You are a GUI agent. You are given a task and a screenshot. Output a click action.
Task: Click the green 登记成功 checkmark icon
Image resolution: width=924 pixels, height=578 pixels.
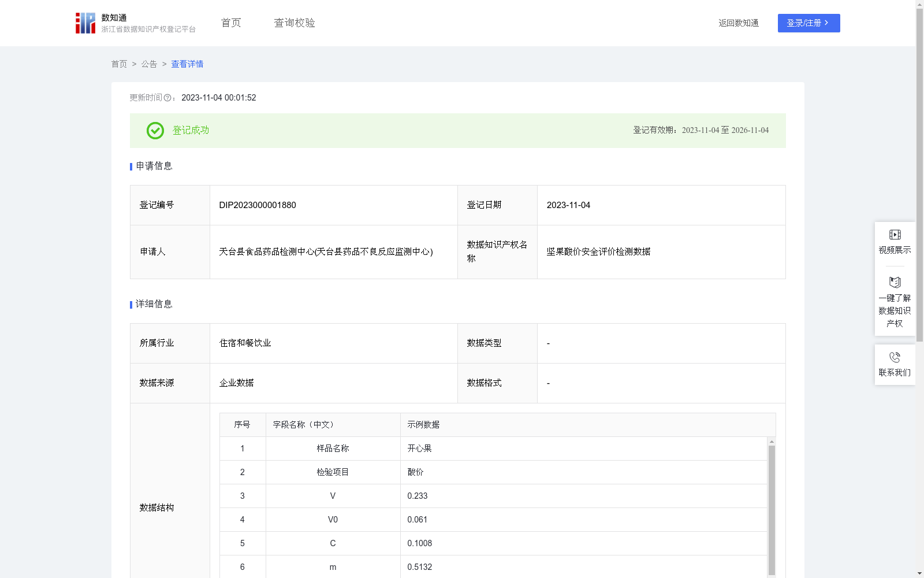point(155,131)
